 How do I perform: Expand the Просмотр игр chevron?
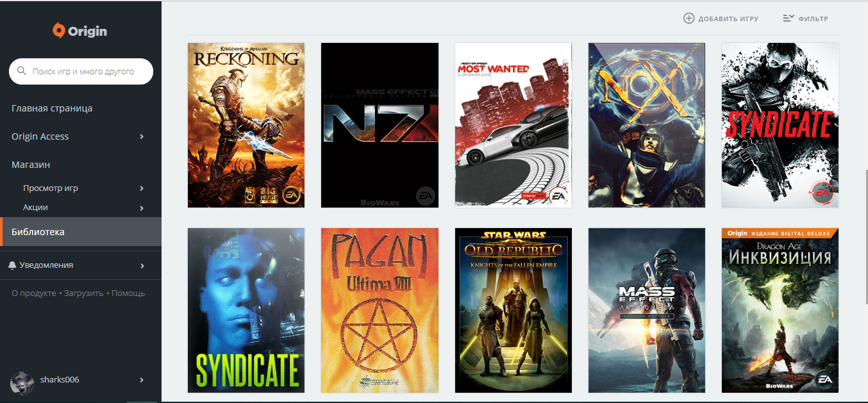142,188
